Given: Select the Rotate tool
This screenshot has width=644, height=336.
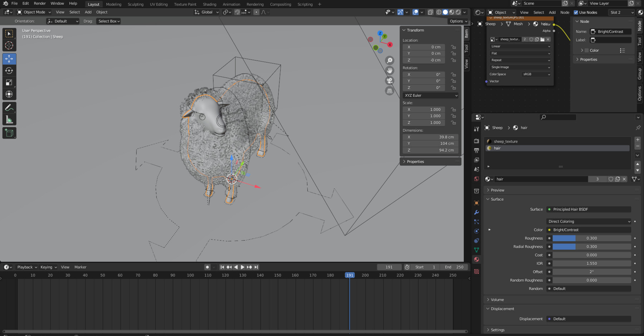Looking at the screenshot, I should [x=9, y=71].
